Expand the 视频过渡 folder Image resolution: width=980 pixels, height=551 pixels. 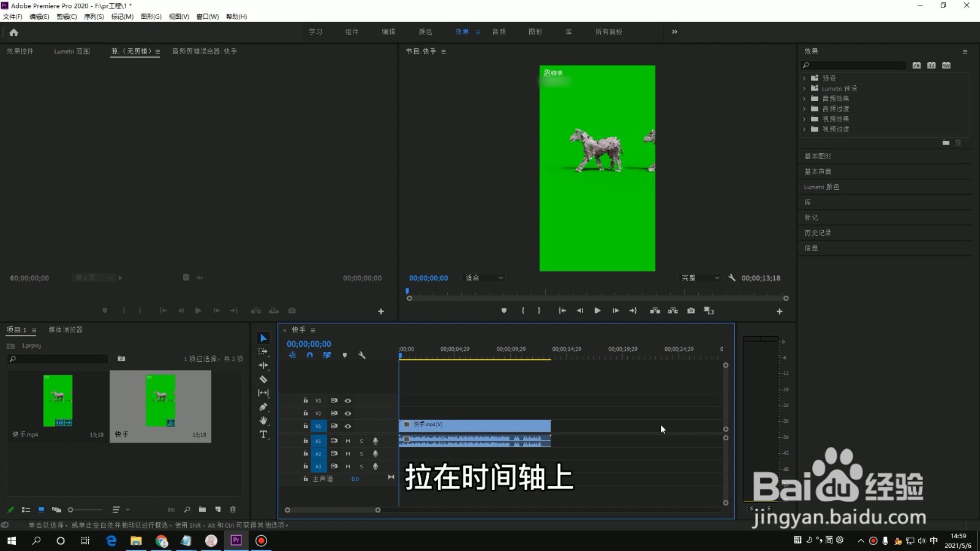coord(804,130)
